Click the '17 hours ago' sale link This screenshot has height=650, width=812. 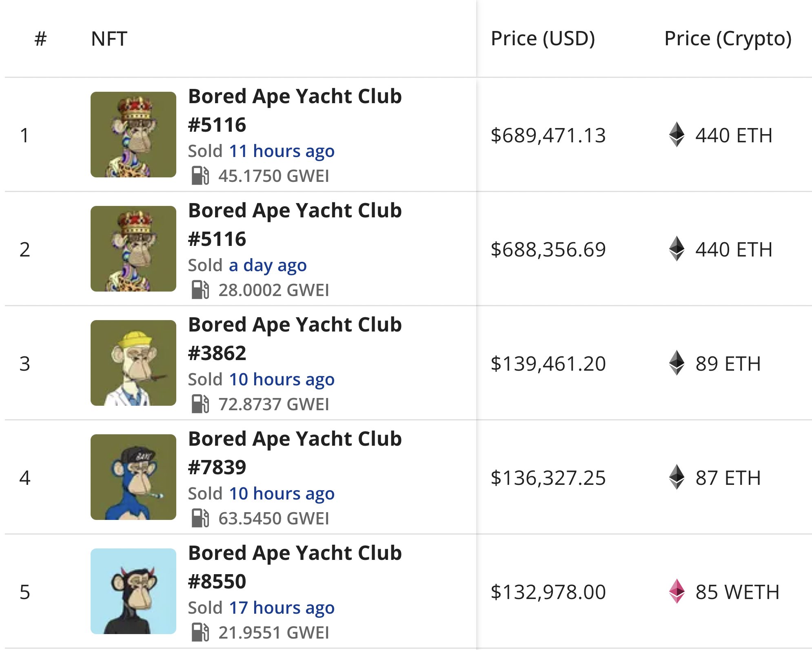point(282,608)
